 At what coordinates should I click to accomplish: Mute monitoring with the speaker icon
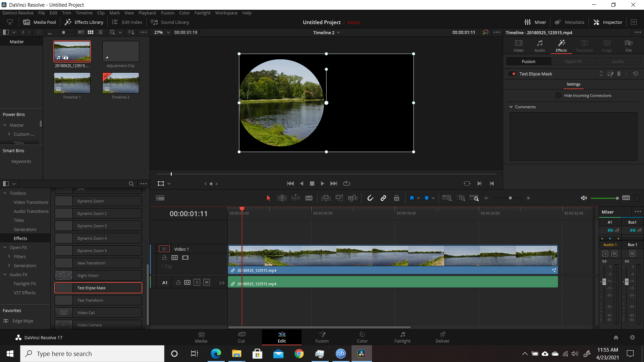[x=584, y=198]
